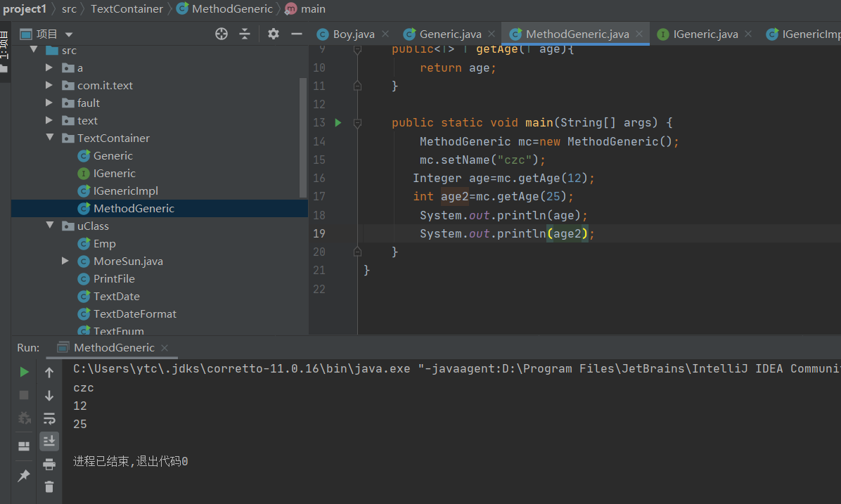Click the console message 进程已结束,退出代码0
The height and width of the screenshot is (504, 841).
click(x=130, y=462)
